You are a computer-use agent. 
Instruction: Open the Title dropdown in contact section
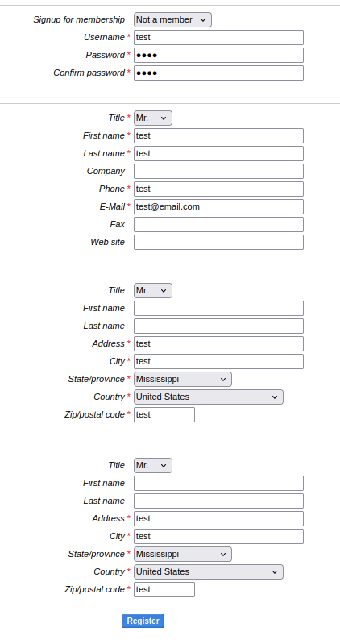pos(153,118)
